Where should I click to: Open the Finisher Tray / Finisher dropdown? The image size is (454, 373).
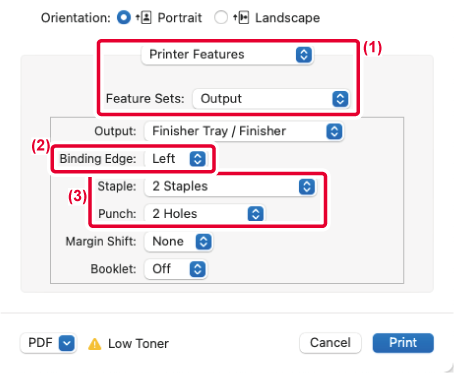pyautogui.click(x=243, y=131)
